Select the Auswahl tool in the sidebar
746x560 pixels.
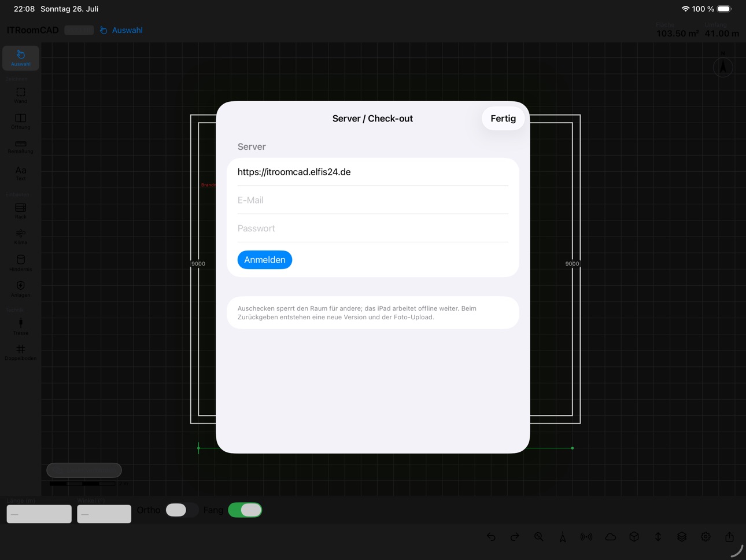coord(21,58)
